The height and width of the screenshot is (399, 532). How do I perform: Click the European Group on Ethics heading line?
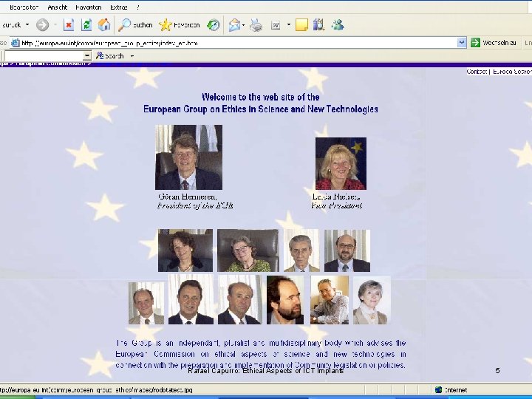[x=261, y=109]
